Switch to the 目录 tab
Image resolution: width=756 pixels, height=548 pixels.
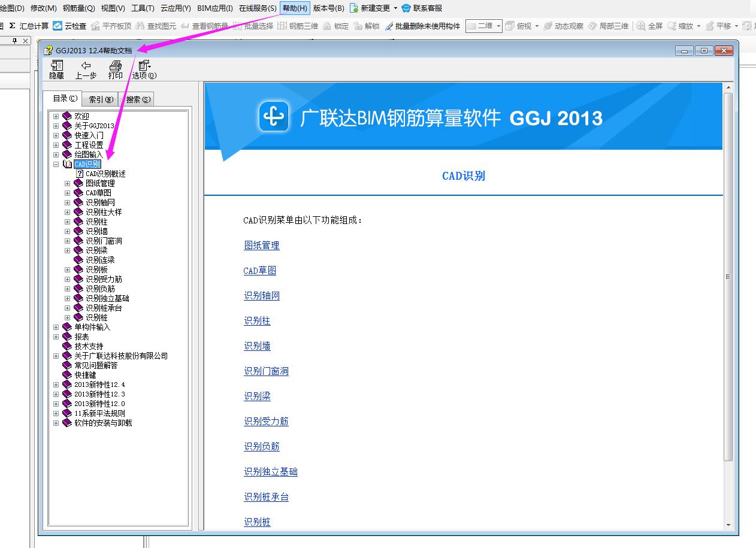coord(65,98)
